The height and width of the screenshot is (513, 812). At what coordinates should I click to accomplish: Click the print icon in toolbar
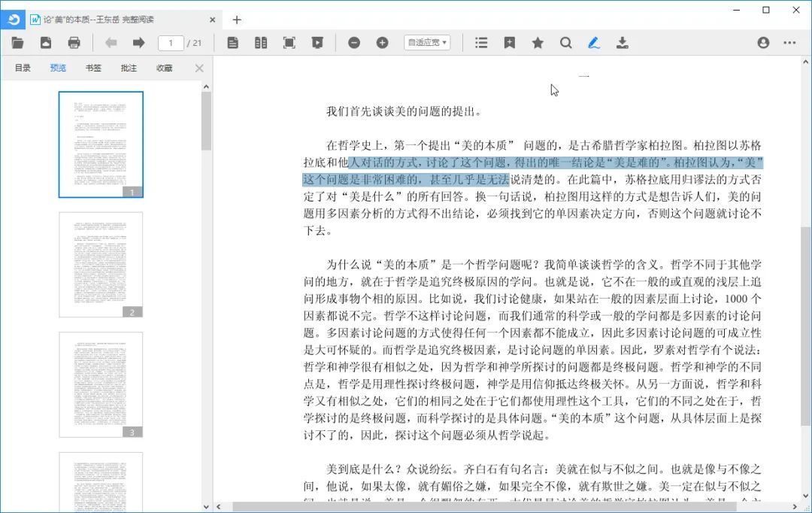pyautogui.click(x=74, y=43)
